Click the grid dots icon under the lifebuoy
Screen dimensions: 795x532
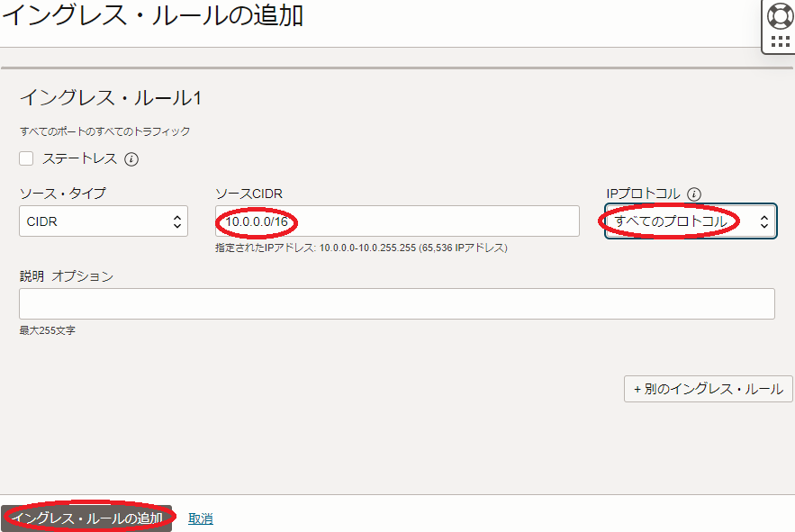tap(780, 41)
